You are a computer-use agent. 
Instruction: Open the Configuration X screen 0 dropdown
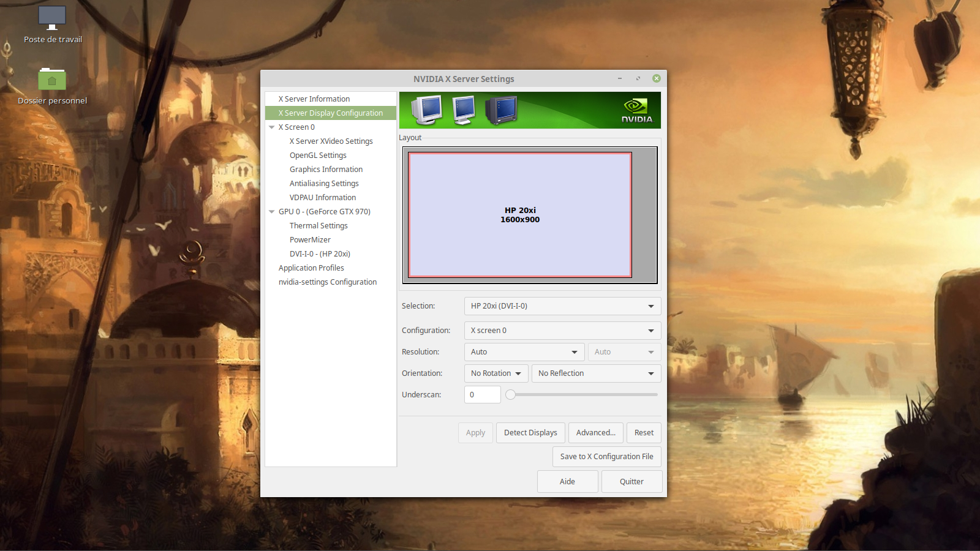coord(562,331)
